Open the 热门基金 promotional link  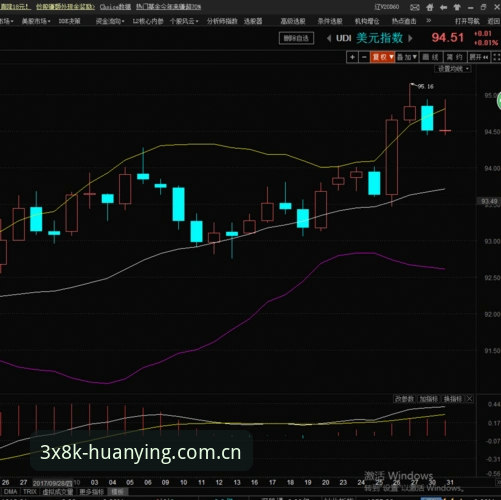pyautogui.click(x=168, y=7)
